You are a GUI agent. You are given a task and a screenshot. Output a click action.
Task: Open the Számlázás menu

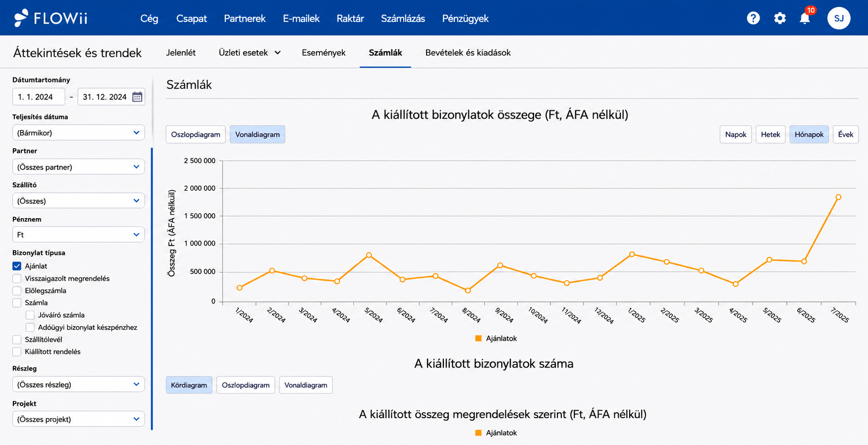point(403,18)
